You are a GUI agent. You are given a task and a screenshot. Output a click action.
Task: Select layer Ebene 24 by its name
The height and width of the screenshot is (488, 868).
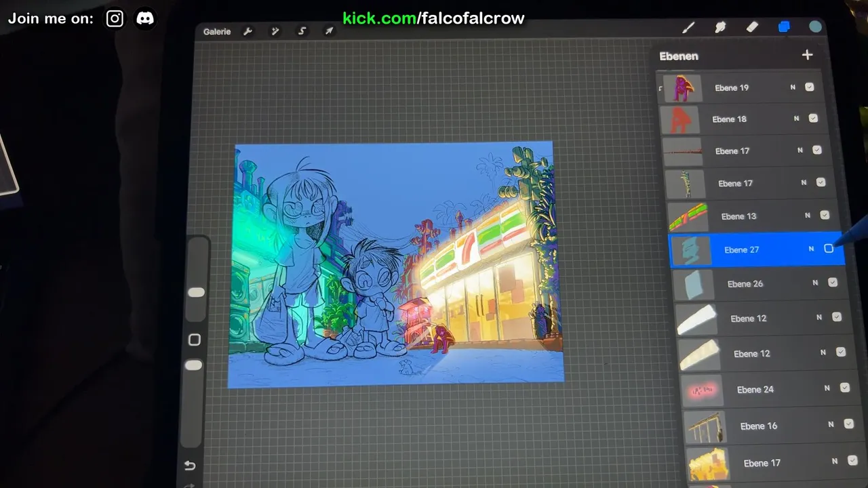pos(755,390)
